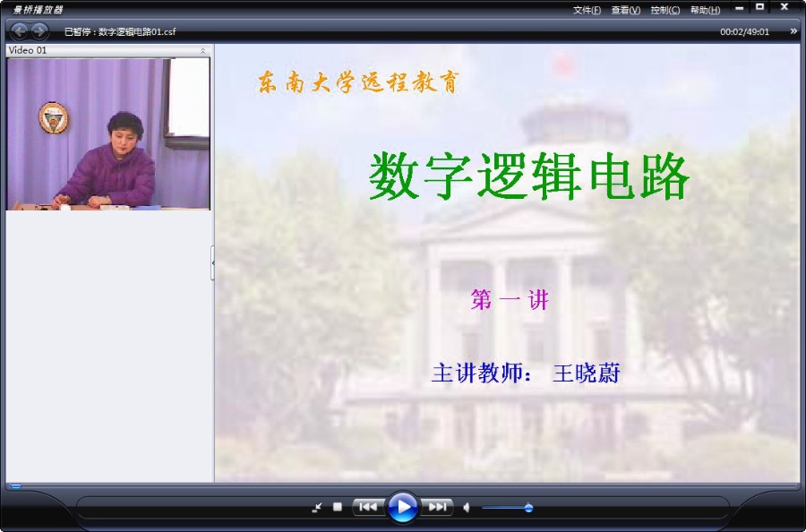Expand the double-chevron overflow at top right
Viewport: 806px width, 532px height.
[x=793, y=31]
